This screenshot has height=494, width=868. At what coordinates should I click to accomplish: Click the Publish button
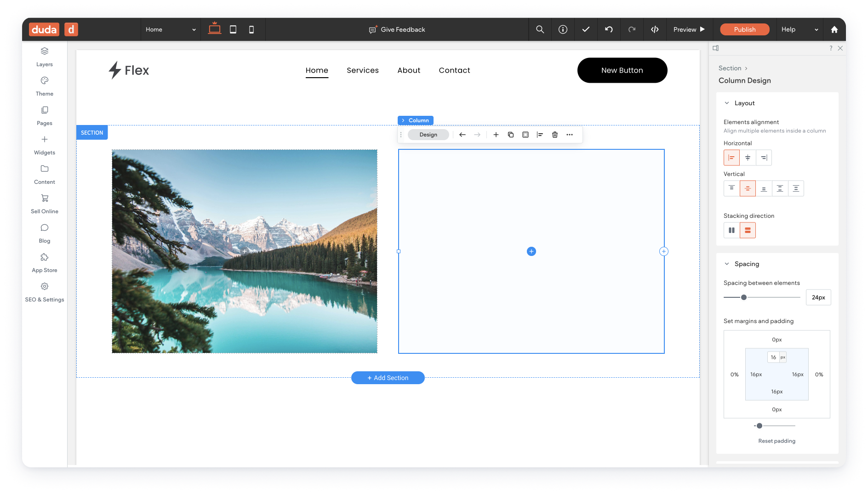click(745, 29)
